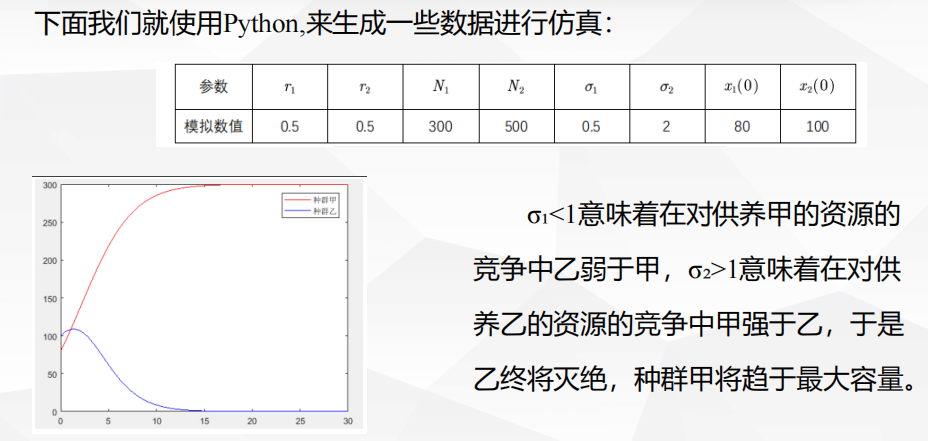Click the σ₁ column header in table
This screenshot has height=441, width=928.
point(592,87)
